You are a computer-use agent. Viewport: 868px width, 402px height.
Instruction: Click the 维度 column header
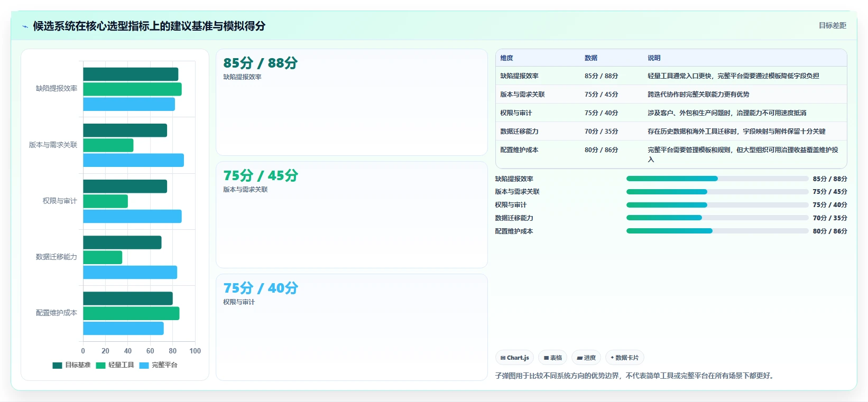[x=506, y=58]
